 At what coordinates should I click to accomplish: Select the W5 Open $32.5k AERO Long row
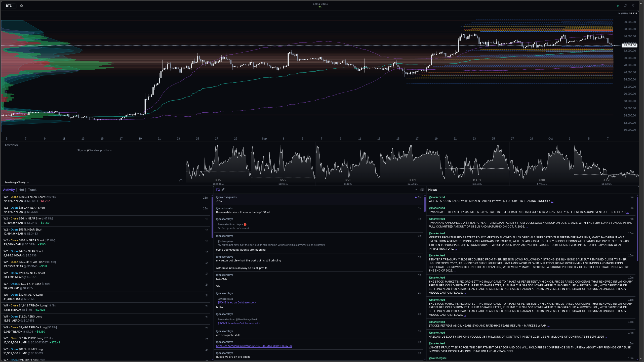[x=106, y=297]
